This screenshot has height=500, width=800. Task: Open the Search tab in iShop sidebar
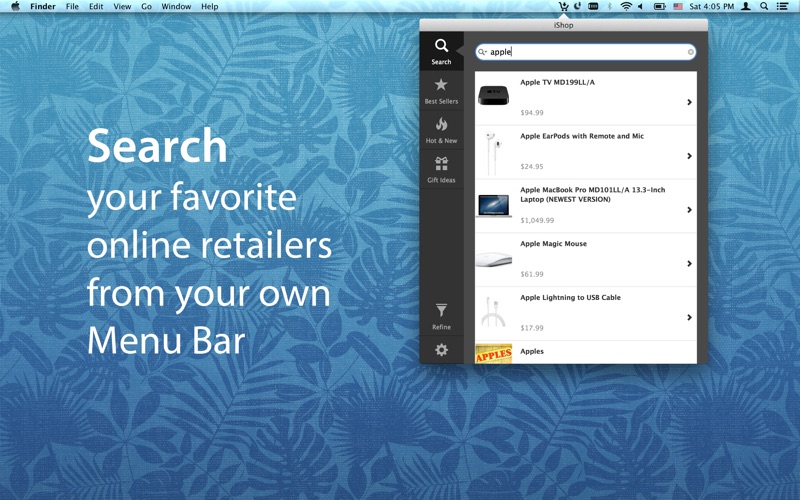coord(441,51)
